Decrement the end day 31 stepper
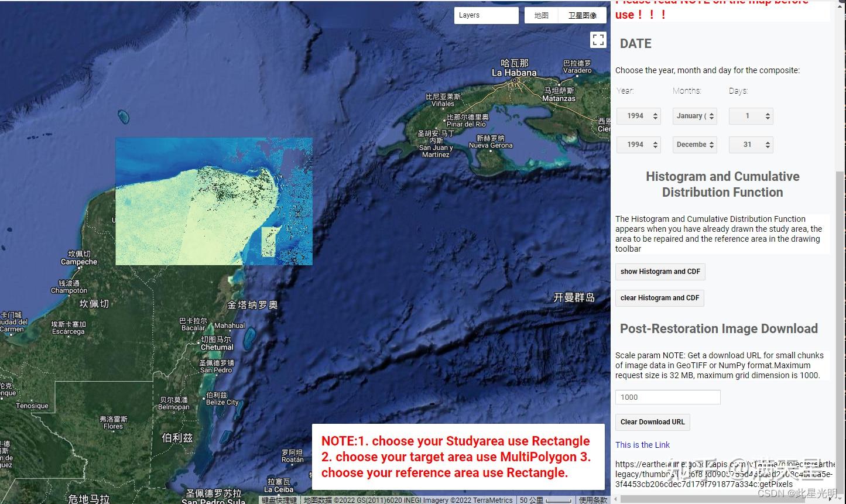 pos(768,147)
